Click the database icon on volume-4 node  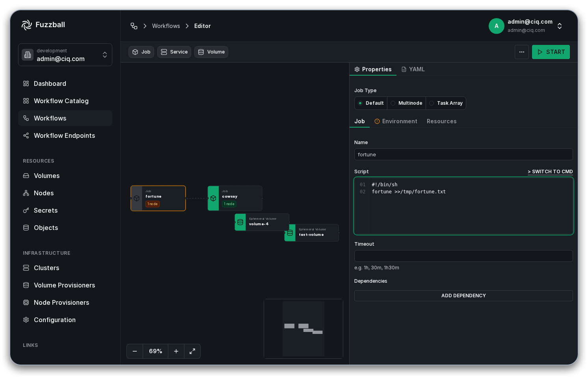coord(240,222)
